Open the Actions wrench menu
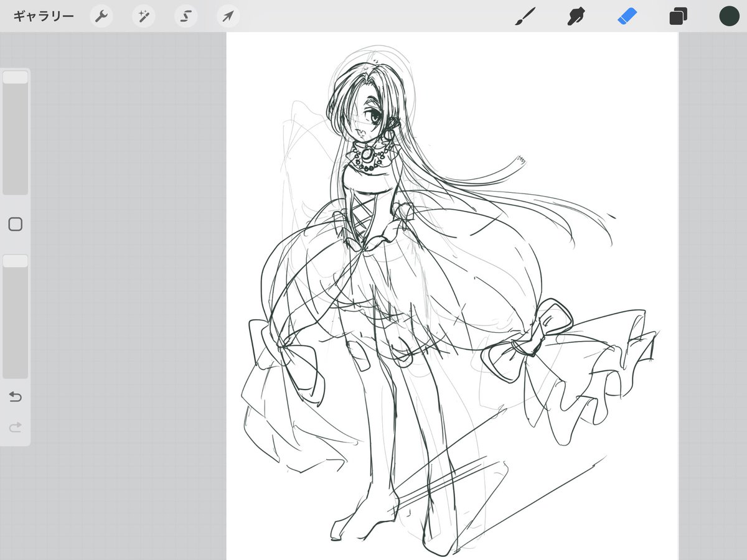Image resolution: width=747 pixels, height=560 pixels. click(x=101, y=16)
